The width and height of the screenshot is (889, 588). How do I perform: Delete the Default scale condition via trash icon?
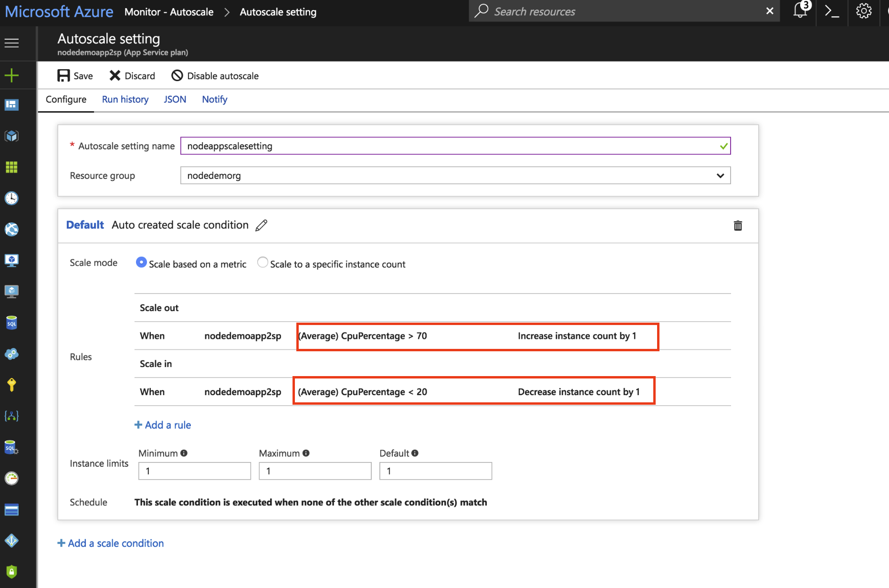click(x=738, y=225)
